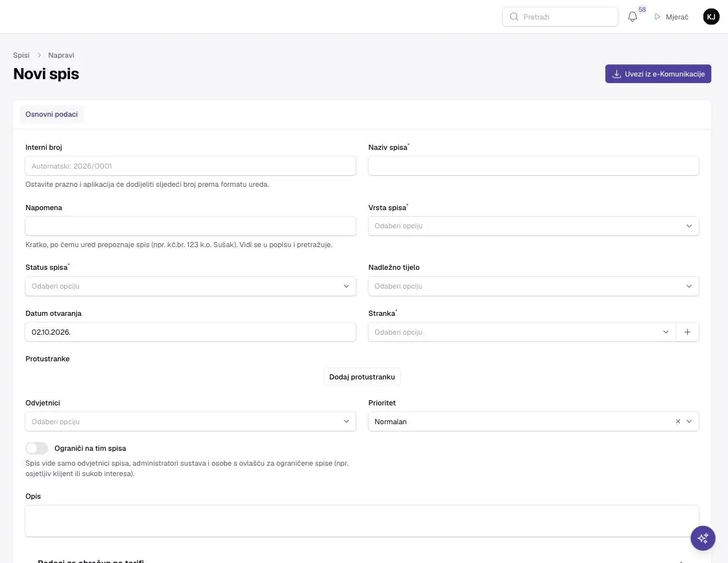Click the plus icon beside Stranka
Screen dimensions: 728x563
click(687, 332)
